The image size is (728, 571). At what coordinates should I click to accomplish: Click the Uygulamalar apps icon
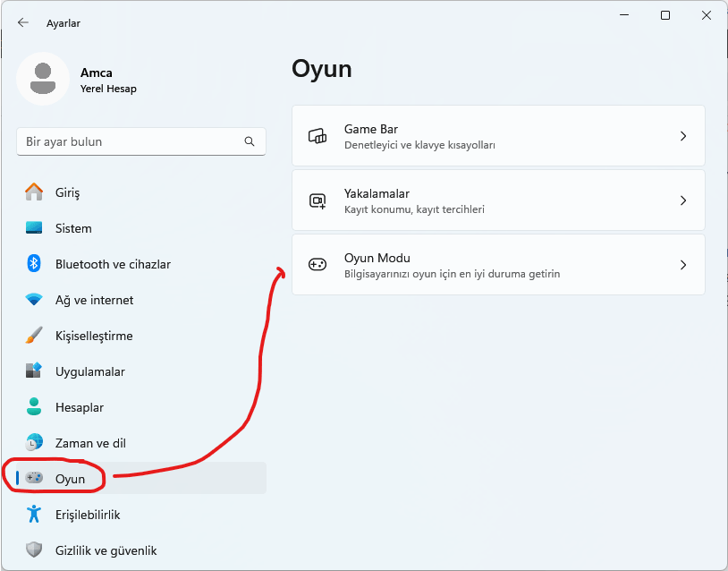coord(34,371)
